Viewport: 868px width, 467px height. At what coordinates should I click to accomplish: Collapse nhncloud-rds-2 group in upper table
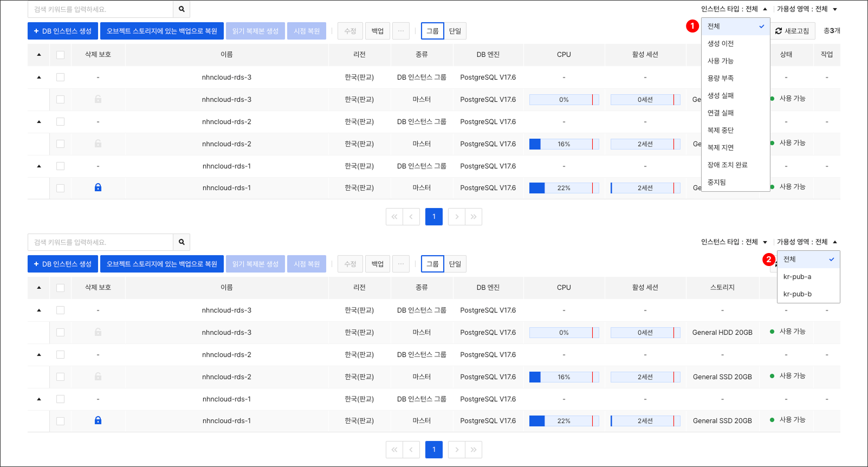(x=39, y=122)
